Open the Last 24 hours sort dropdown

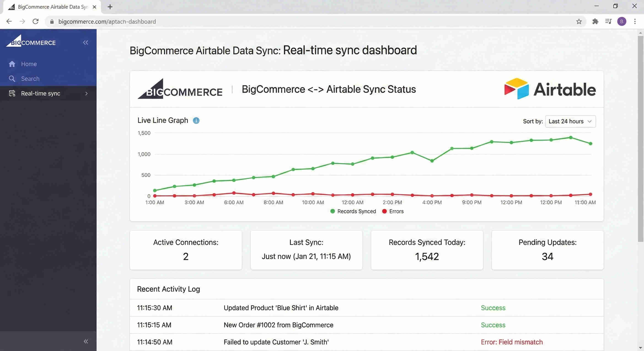570,121
